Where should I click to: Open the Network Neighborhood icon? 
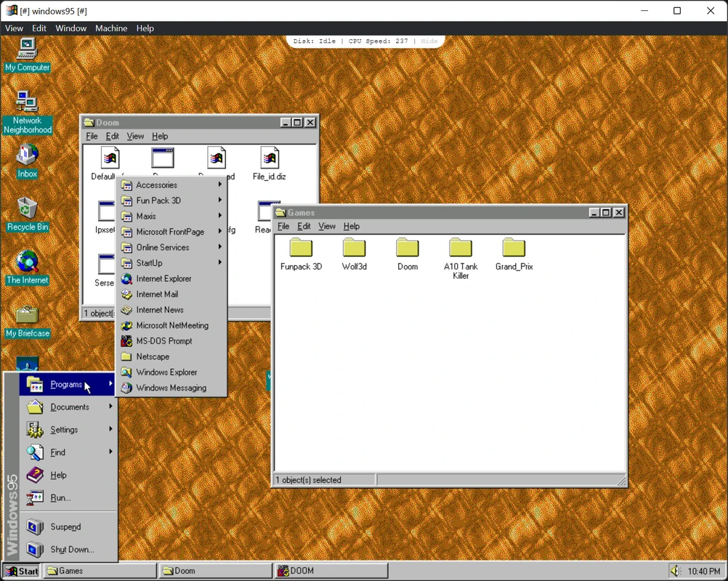[x=27, y=105]
